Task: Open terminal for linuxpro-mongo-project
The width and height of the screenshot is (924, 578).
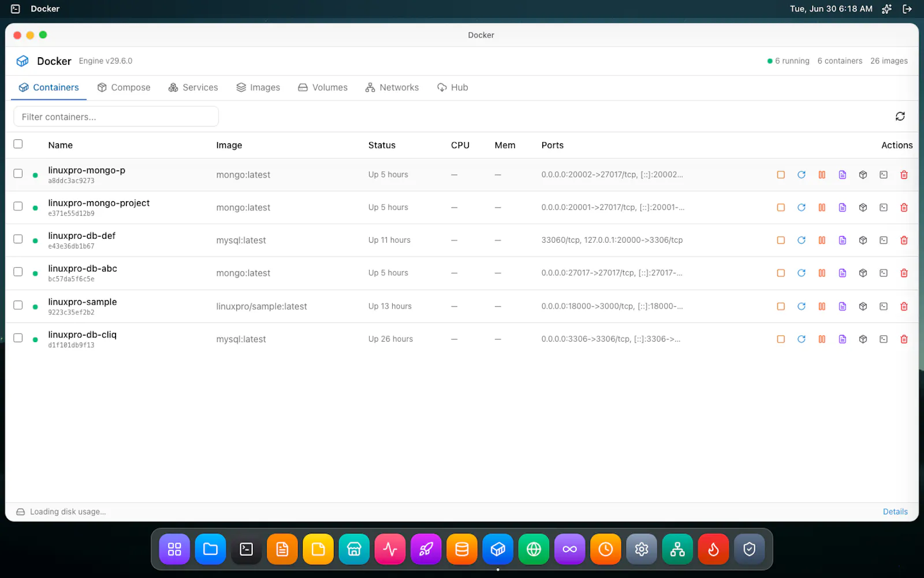Action: click(884, 208)
